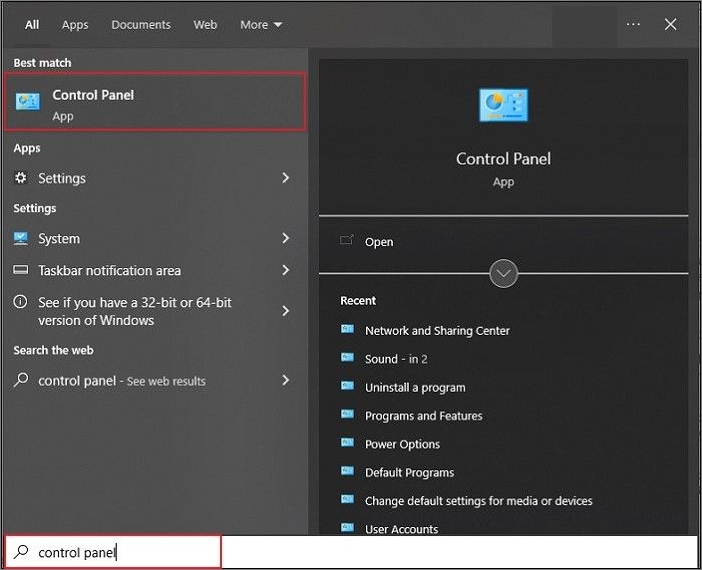This screenshot has width=702, height=570.
Task: Click Open for Control Panel
Action: [379, 242]
